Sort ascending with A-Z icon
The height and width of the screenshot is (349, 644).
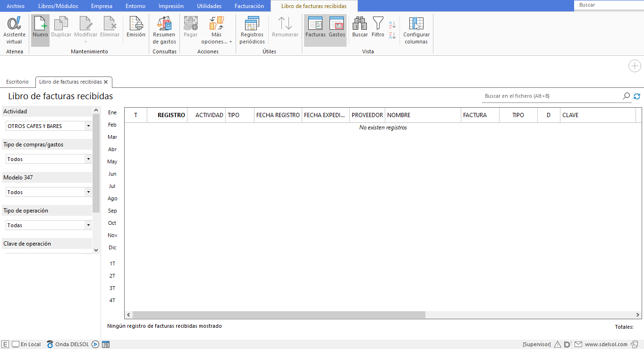pyautogui.click(x=392, y=25)
